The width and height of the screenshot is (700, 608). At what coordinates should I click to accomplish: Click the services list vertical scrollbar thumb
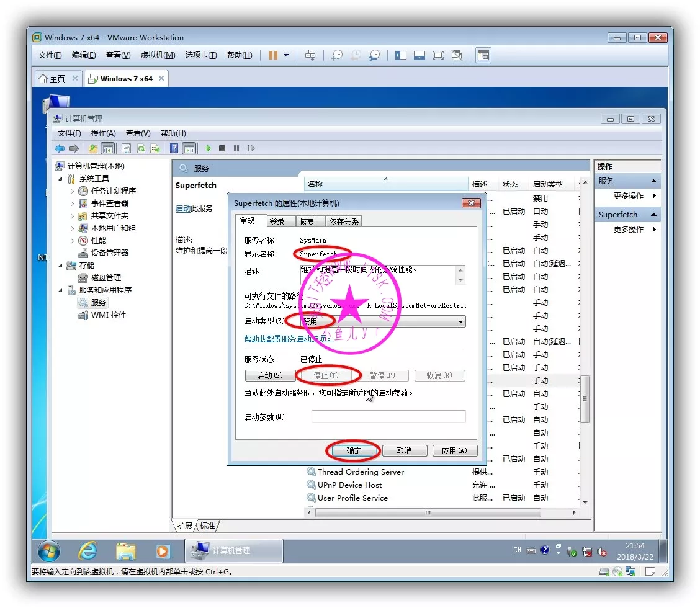584,398
